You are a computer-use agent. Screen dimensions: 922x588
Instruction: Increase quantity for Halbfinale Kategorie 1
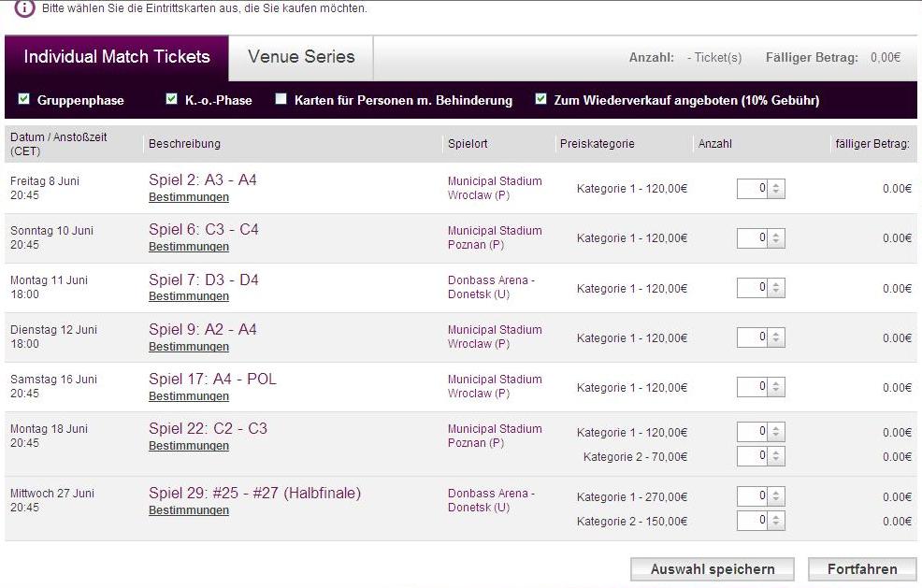tap(777, 492)
